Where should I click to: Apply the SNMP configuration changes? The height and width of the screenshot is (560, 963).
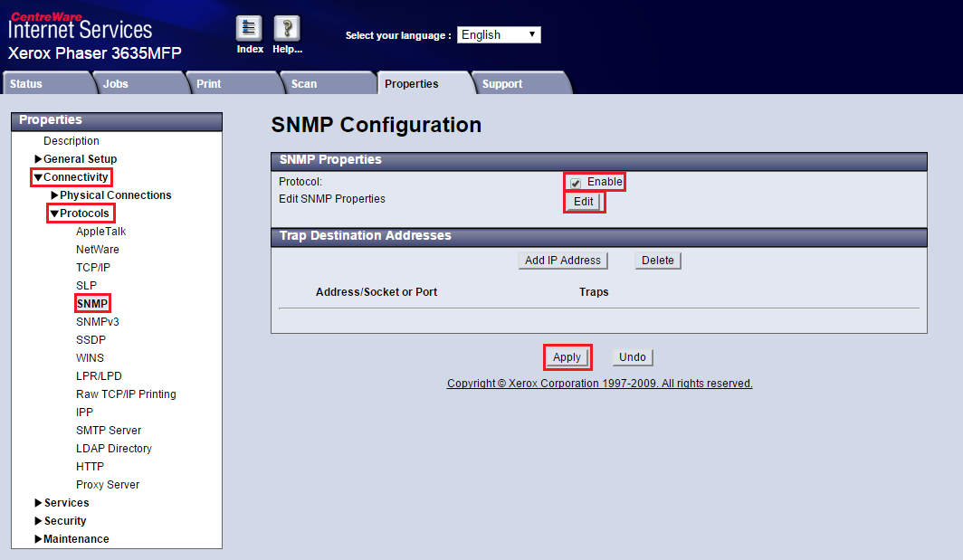tap(567, 357)
